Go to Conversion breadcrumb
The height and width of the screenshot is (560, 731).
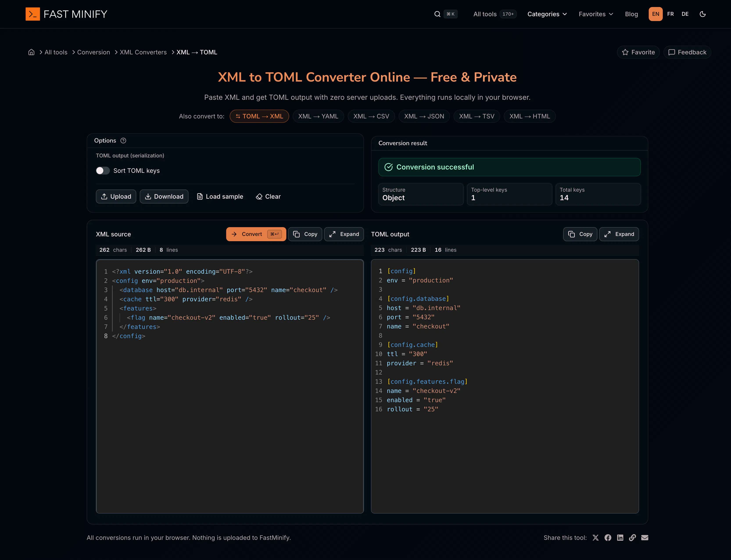coord(93,52)
